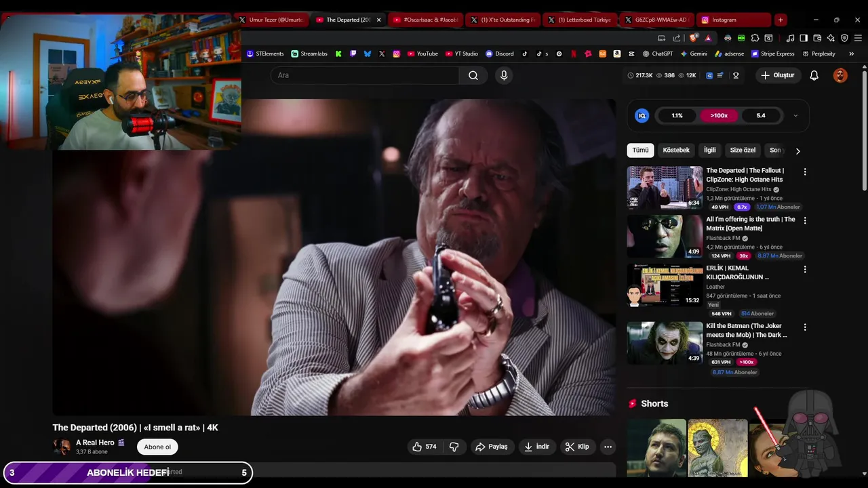The width and height of the screenshot is (868, 488).
Task: Switch to the #OscarIsaac YouTube tab
Action: (425, 20)
